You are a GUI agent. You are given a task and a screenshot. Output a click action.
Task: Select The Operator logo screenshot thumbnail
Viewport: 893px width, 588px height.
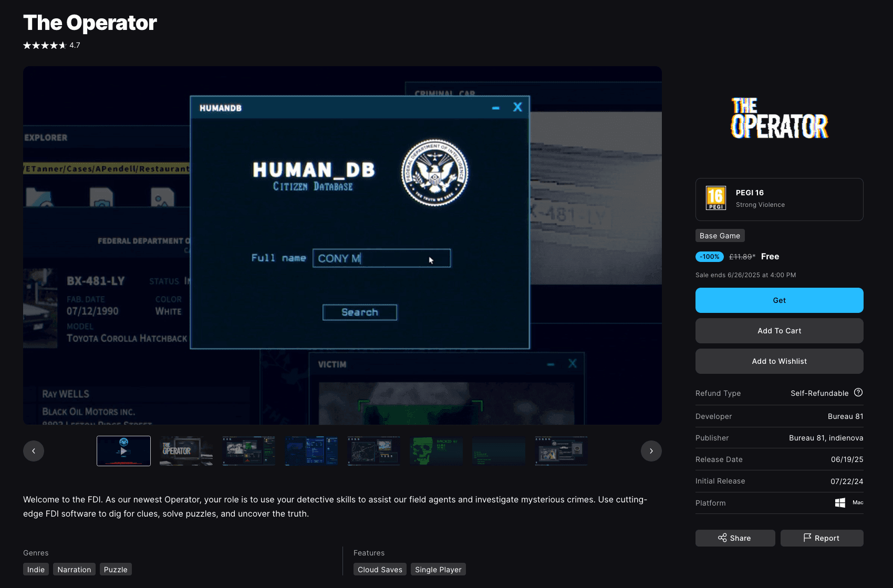(x=186, y=451)
